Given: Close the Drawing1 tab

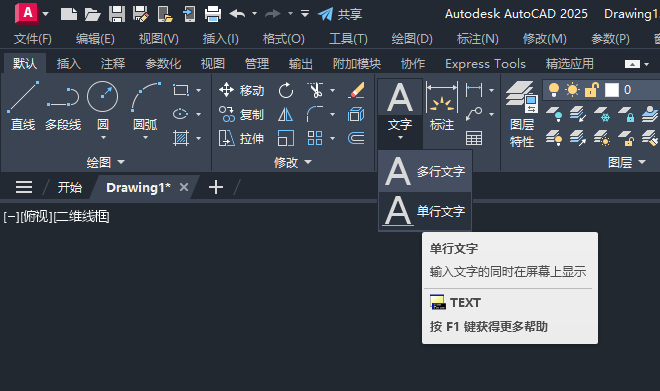Looking at the screenshot, I should pyautogui.click(x=184, y=187).
